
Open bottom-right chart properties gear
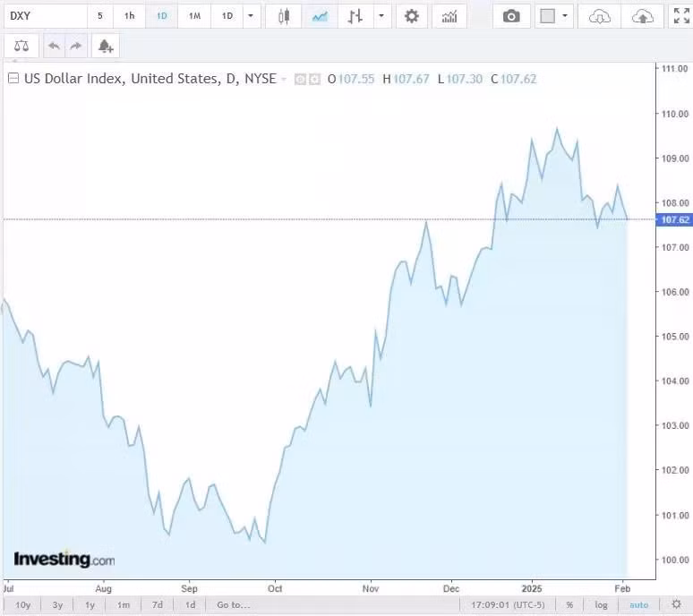tap(676, 604)
